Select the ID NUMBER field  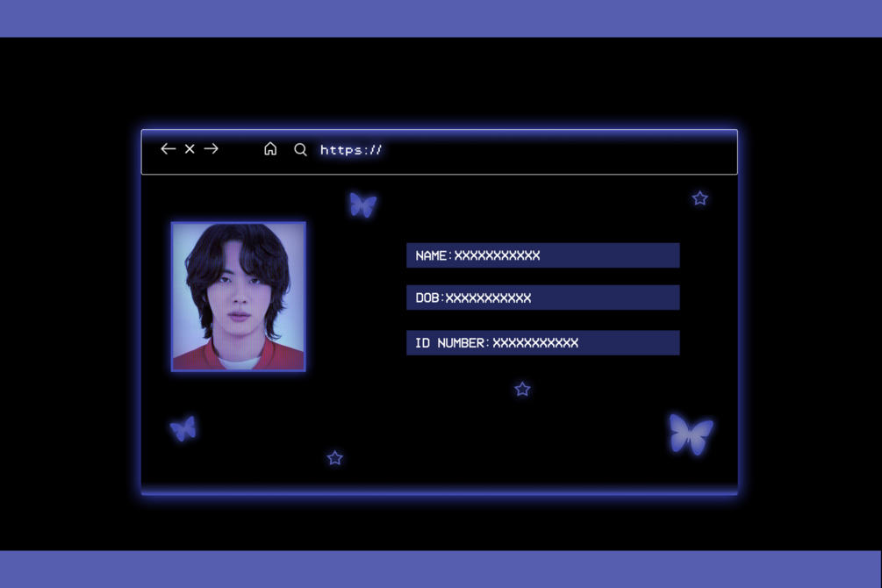542,342
